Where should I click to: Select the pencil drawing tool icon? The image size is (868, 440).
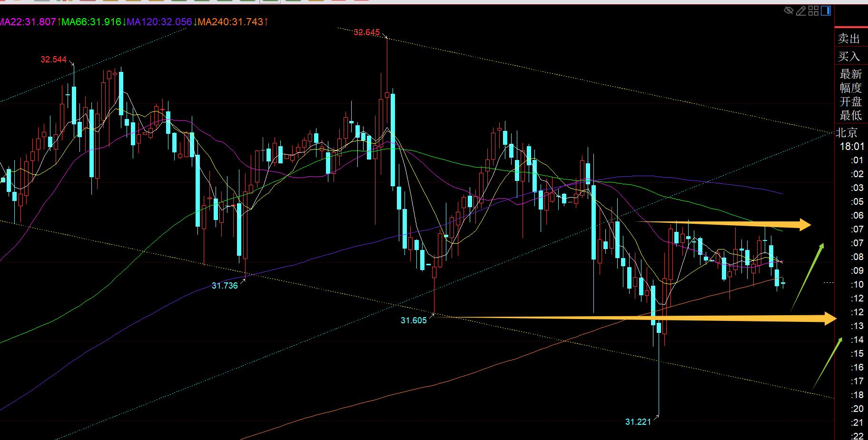801,10
